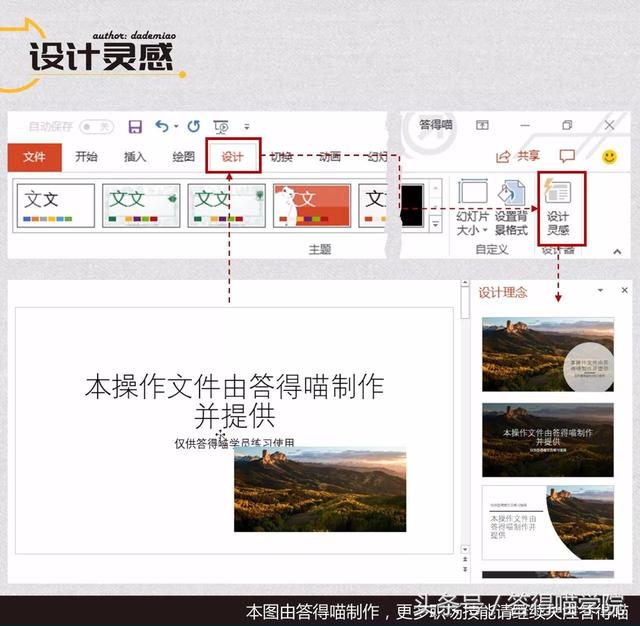Open the 文件 File tab
This screenshot has width=640, height=626.
coord(35,157)
